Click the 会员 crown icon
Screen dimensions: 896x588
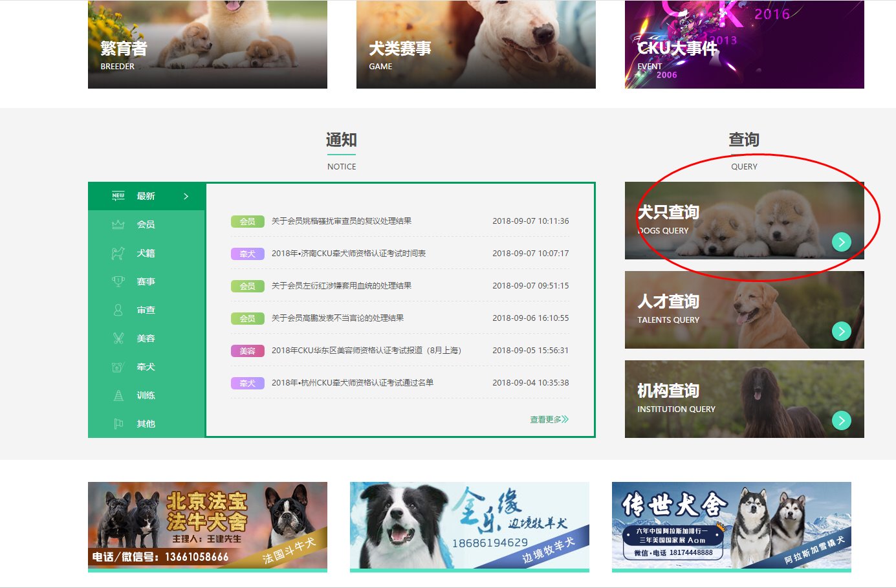(118, 224)
